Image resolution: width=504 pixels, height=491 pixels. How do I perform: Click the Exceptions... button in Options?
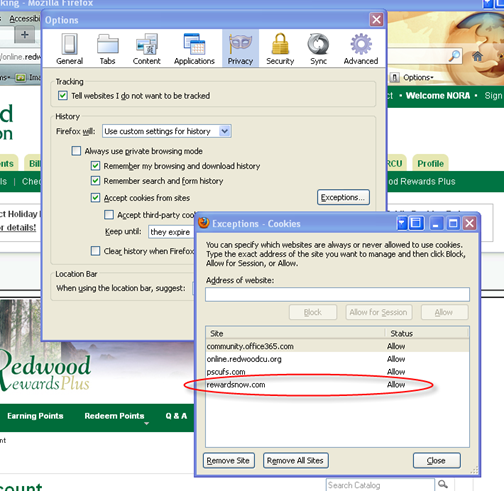pyautogui.click(x=343, y=197)
